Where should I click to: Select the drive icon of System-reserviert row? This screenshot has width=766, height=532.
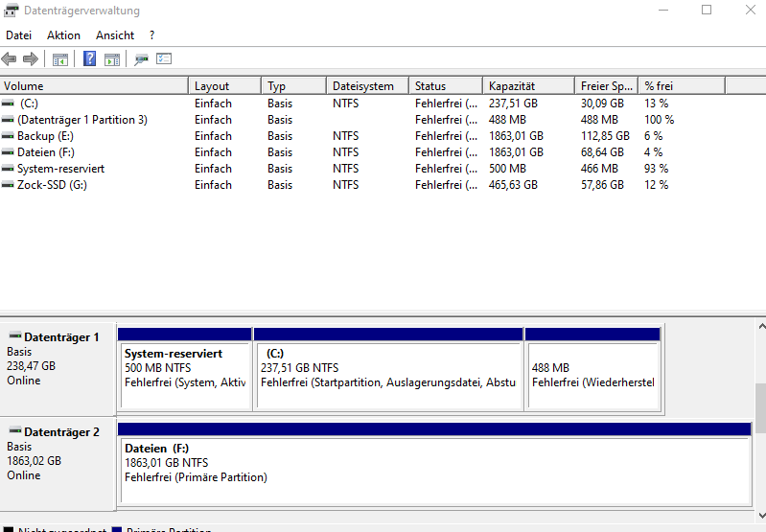pos(8,169)
